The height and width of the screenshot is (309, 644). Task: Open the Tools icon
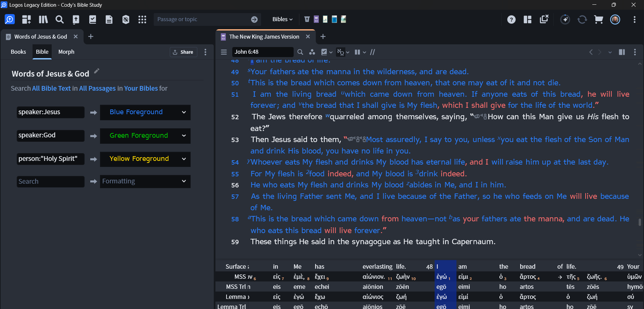126,19
